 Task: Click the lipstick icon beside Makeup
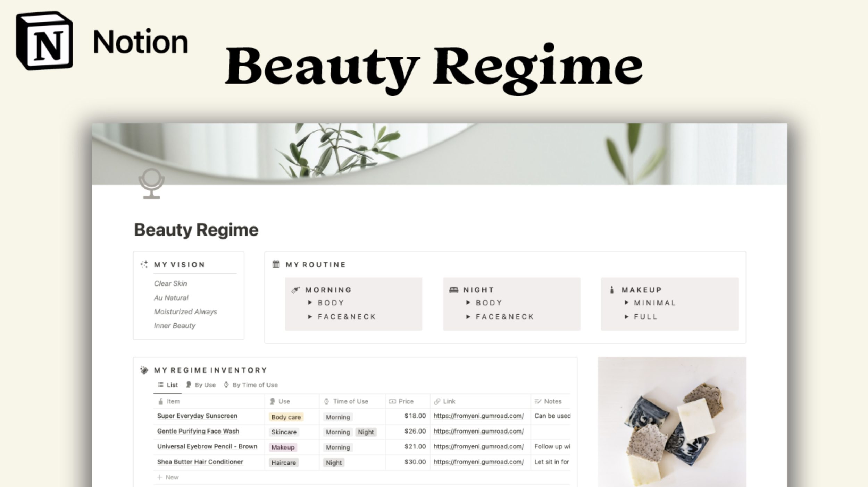pyautogui.click(x=612, y=290)
